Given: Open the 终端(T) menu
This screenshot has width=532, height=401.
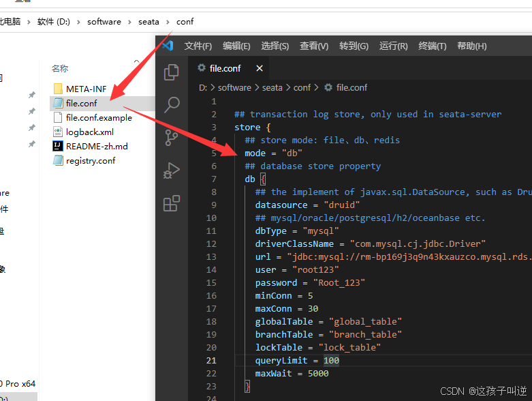Looking at the screenshot, I should pos(433,46).
